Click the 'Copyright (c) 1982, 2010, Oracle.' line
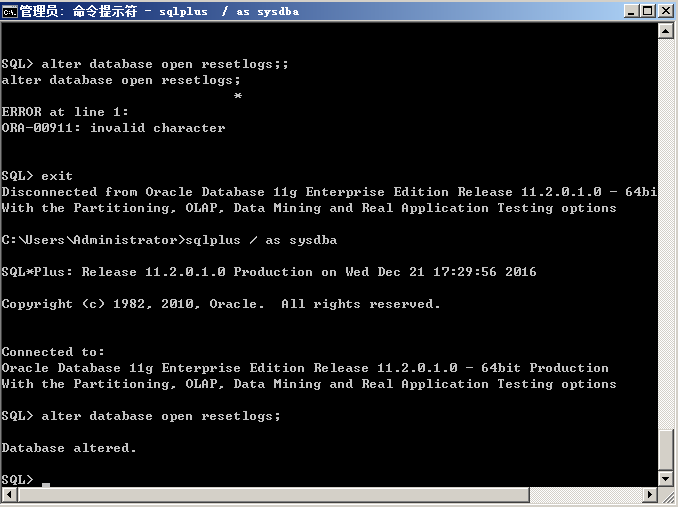The image size is (678, 507). coord(221,304)
